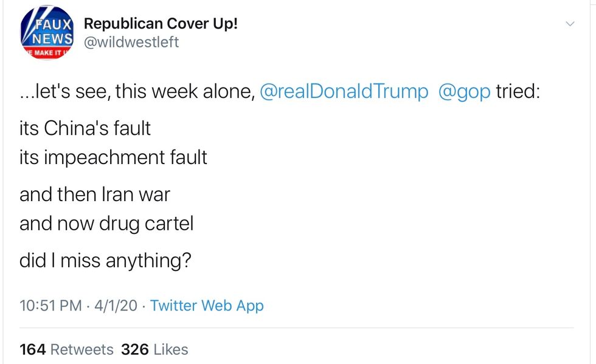The image size is (596, 364).
Task: Click the "its China's fault" line
Action: [85, 129]
